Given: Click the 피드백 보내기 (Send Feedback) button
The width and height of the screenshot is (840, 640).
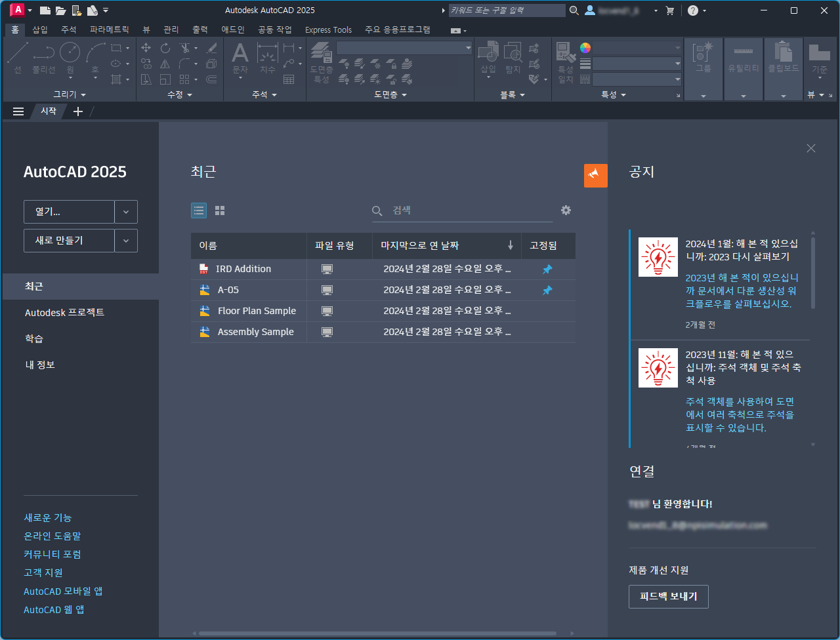Looking at the screenshot, I should pos(668,597).
